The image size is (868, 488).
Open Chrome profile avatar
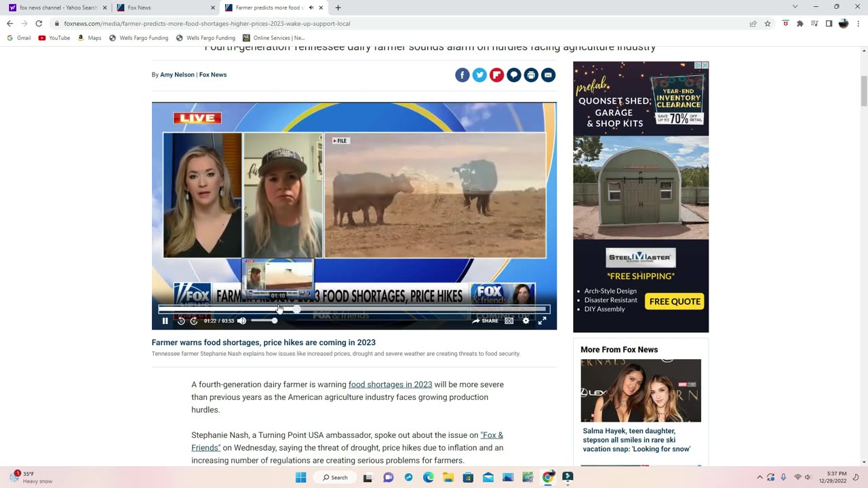tap(844, 23)
